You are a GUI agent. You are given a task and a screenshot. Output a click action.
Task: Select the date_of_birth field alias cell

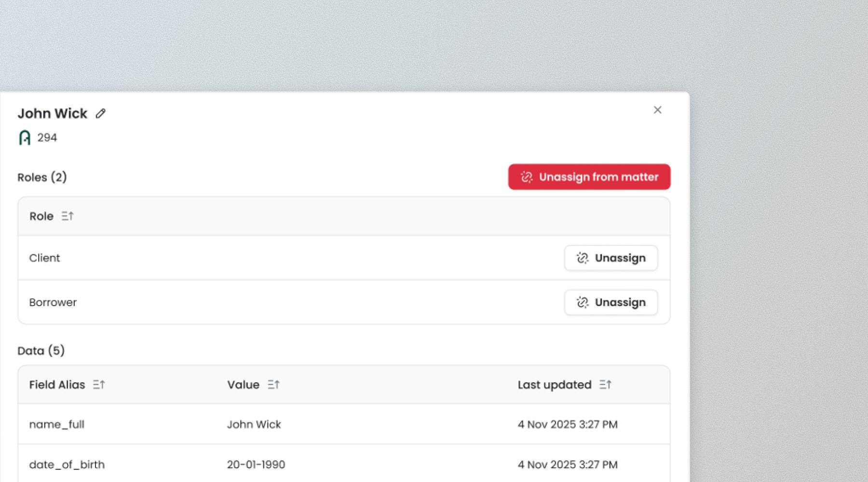[67, 465]
